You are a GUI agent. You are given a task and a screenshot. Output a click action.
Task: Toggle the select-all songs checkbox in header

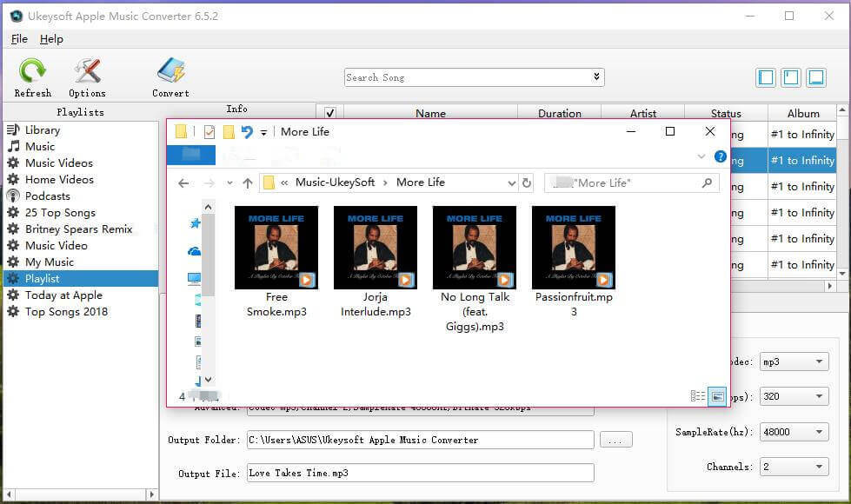[329, 113]
